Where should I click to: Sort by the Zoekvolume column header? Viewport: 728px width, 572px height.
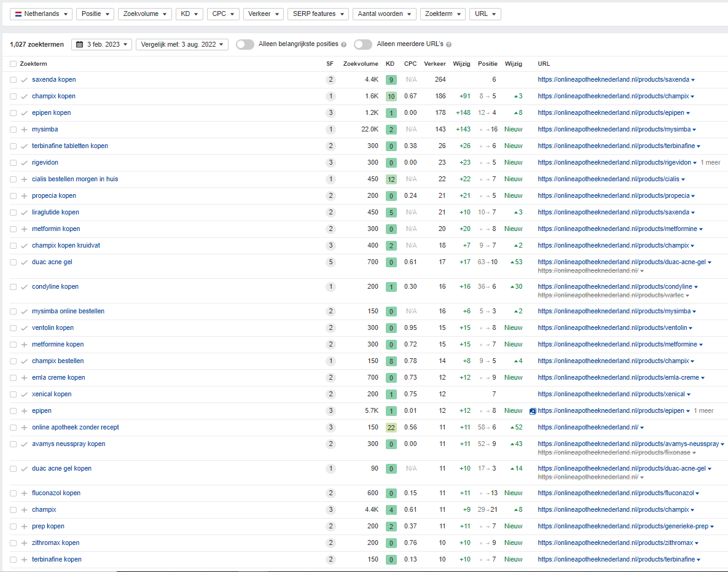(360, 64)
